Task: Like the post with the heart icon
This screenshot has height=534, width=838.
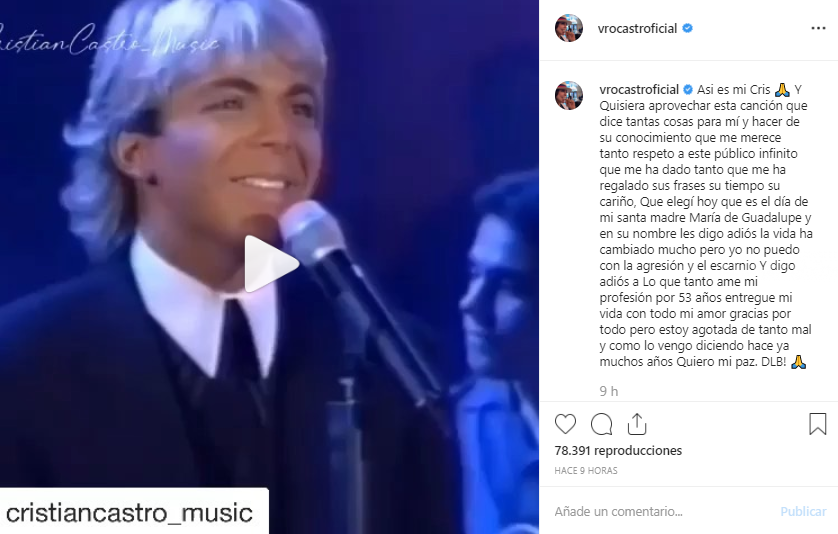Action: click(565, 424)
